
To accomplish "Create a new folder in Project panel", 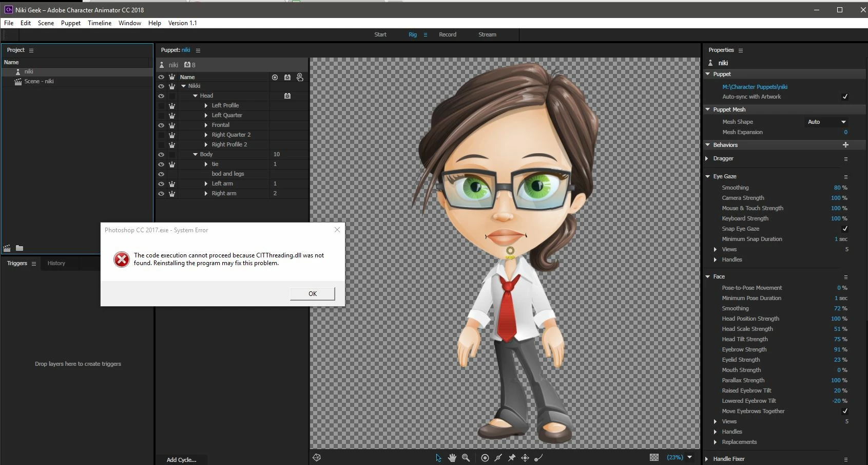I will (20, 248).
